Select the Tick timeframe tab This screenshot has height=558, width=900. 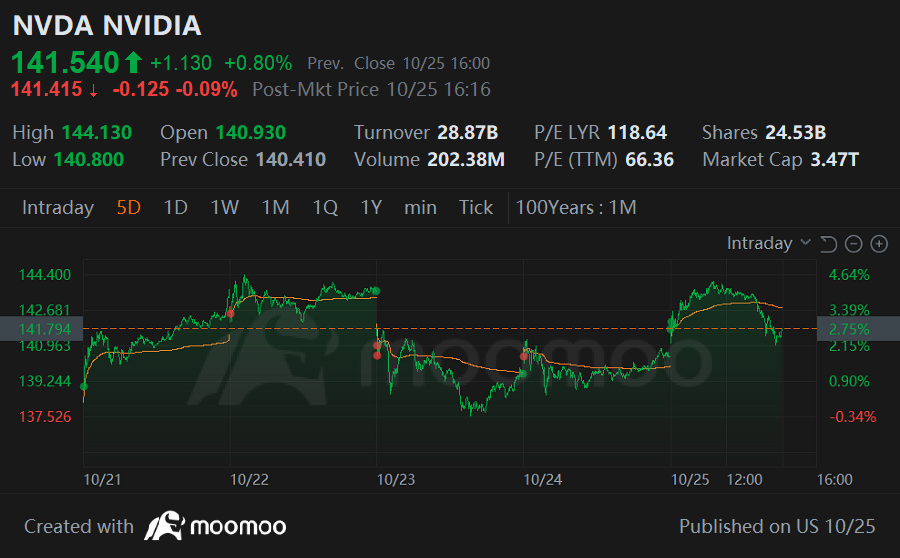point(476,207)
